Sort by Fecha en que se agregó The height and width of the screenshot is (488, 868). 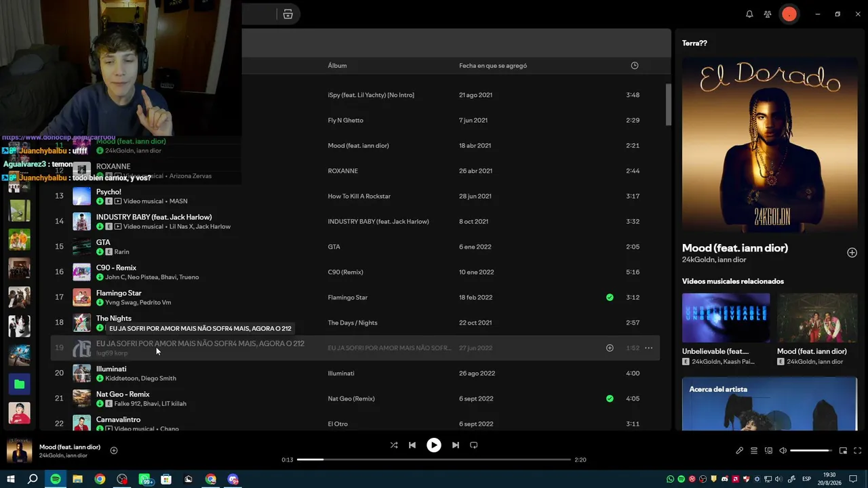(x=493, y=66)
